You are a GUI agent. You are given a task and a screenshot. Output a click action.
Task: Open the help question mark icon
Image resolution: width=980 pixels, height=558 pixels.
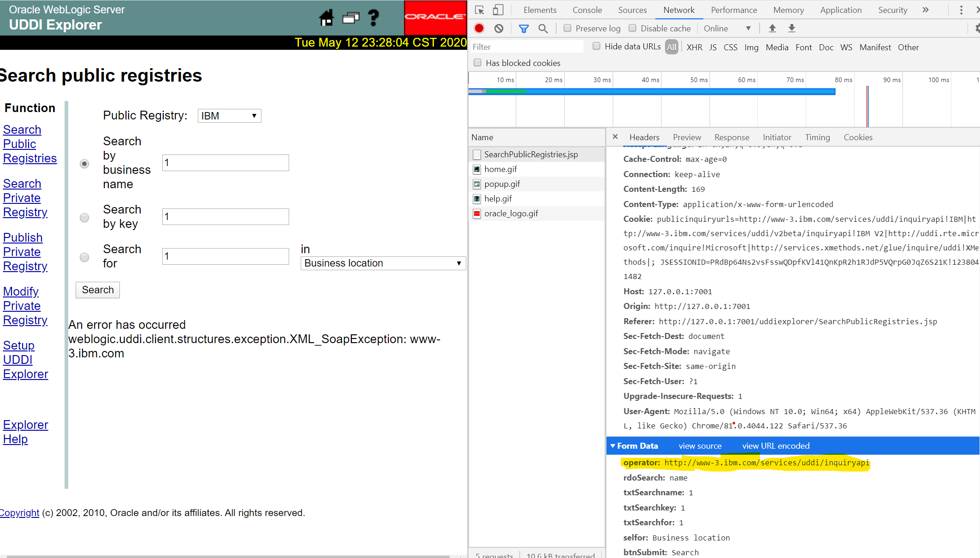click(374, 18)
